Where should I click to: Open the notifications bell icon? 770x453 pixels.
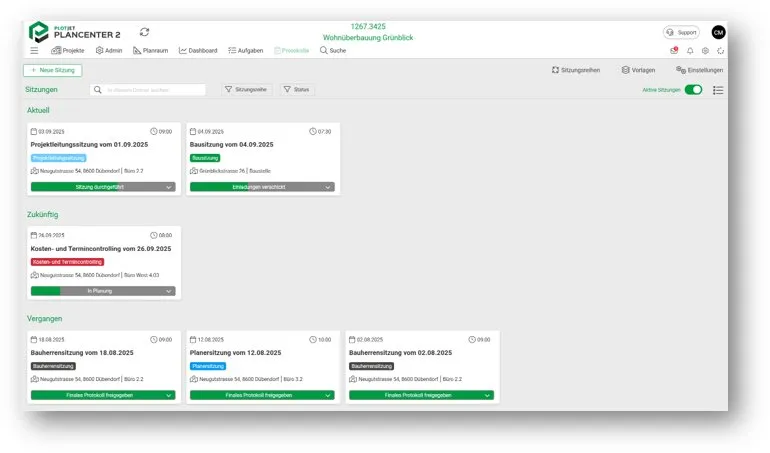(690, 51)
